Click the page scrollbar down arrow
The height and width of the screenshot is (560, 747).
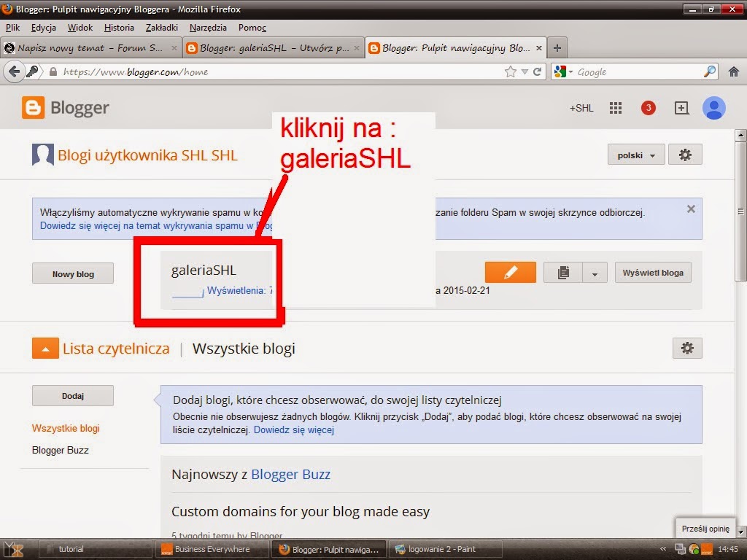tap(740, 531)
